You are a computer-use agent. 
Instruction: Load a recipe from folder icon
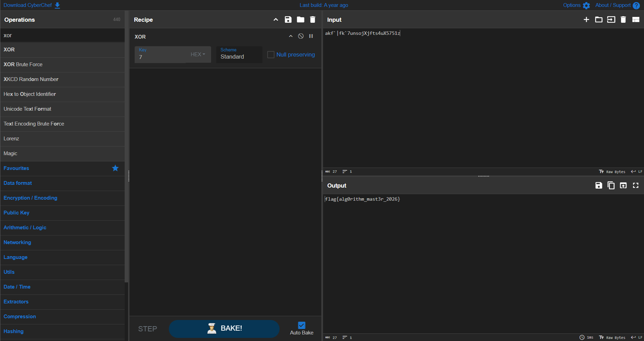[301, 20]
